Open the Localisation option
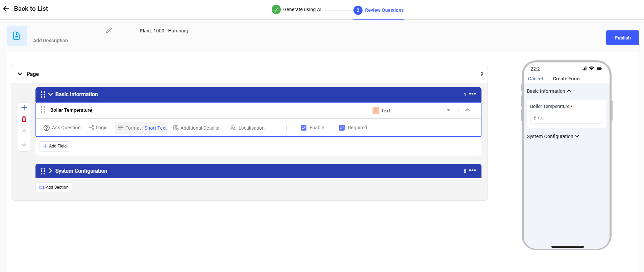 [x=247, y=128]
